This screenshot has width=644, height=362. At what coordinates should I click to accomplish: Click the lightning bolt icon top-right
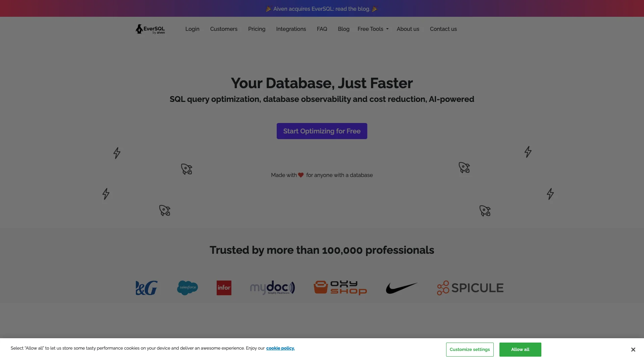pos(528,152)
